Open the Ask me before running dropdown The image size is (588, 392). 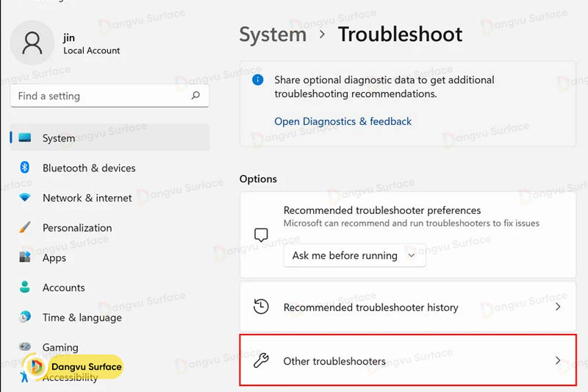(354, 255)
